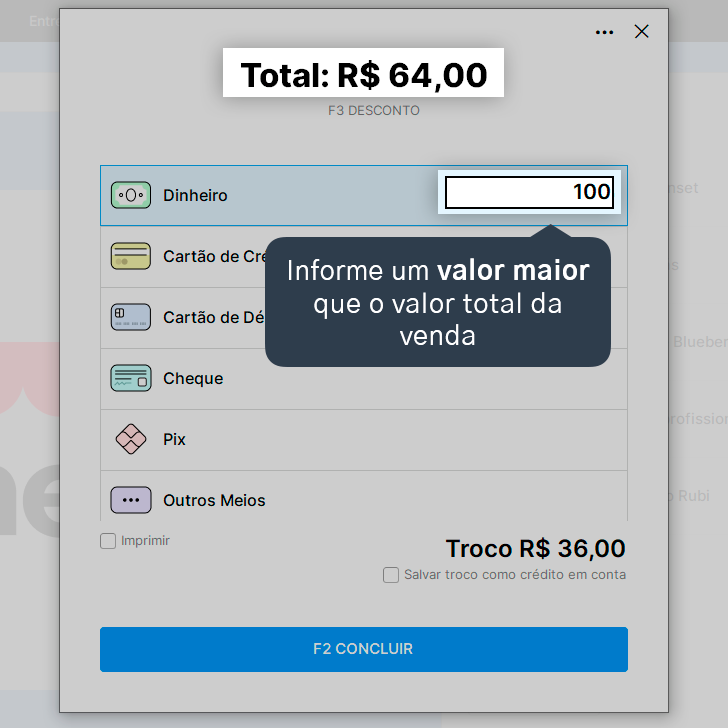Choose the Cartão de Débito card icon
The image size is (728, 728).
point(131,317)
